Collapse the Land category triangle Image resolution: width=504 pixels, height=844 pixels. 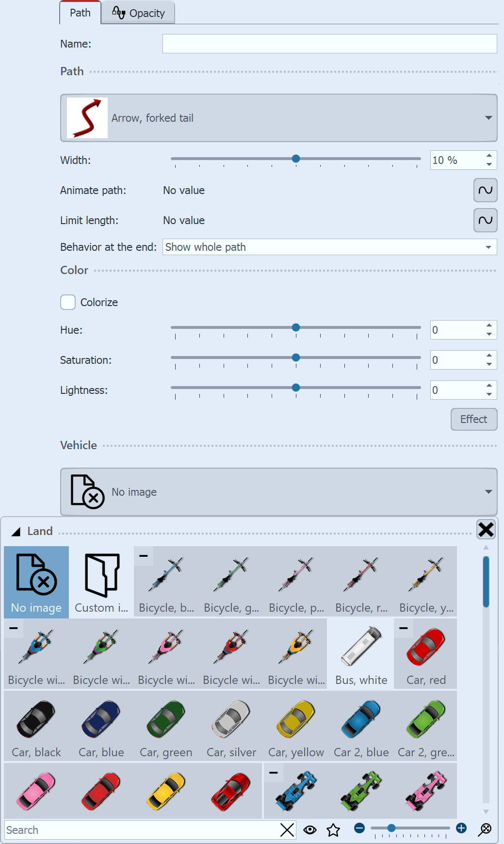(16, 532)
